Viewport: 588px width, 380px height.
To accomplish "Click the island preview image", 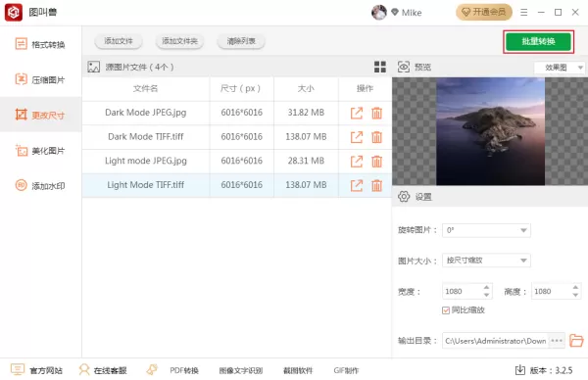I will coord(491,131).
